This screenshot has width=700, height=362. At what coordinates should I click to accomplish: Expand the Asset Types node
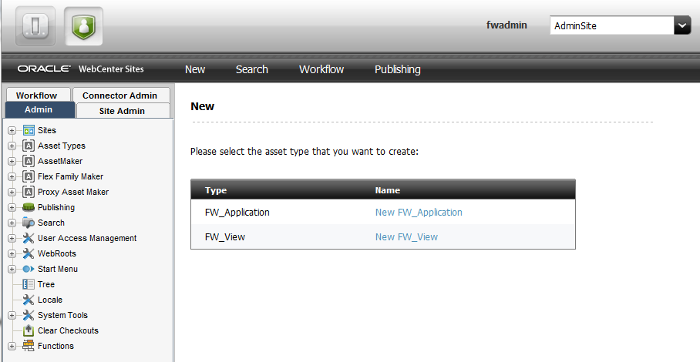12,146
